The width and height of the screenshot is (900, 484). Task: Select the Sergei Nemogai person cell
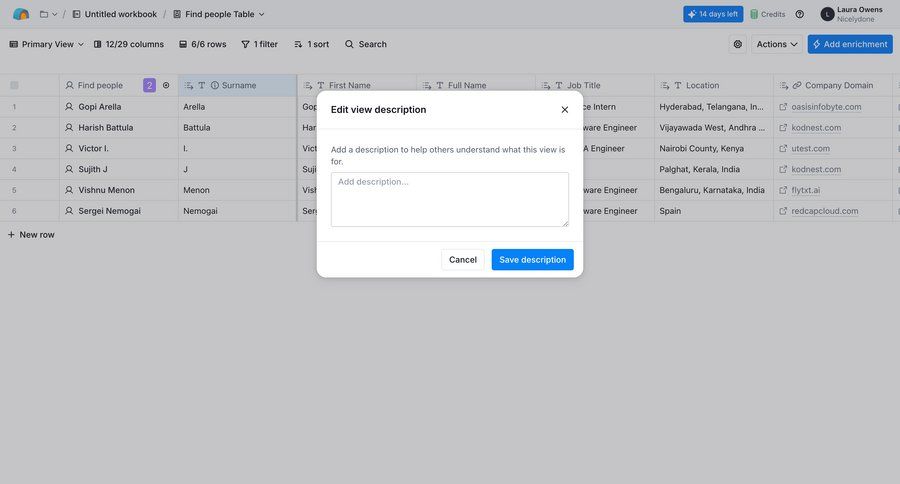tap(119, 211)
